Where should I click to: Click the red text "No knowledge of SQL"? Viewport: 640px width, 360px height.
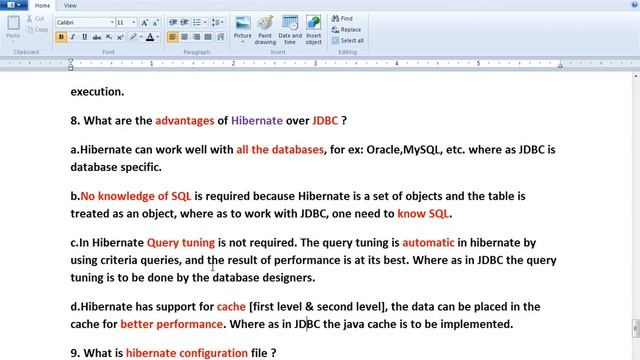(x=136, y=196)
